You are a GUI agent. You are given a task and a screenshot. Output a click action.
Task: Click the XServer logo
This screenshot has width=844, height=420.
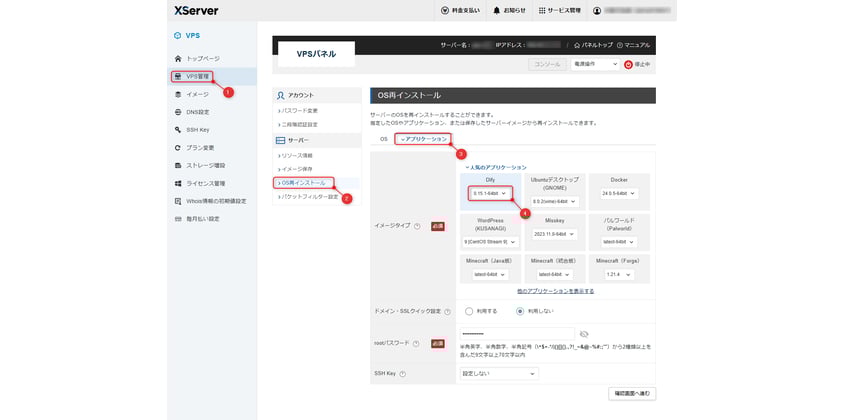(x=196, y=11)
